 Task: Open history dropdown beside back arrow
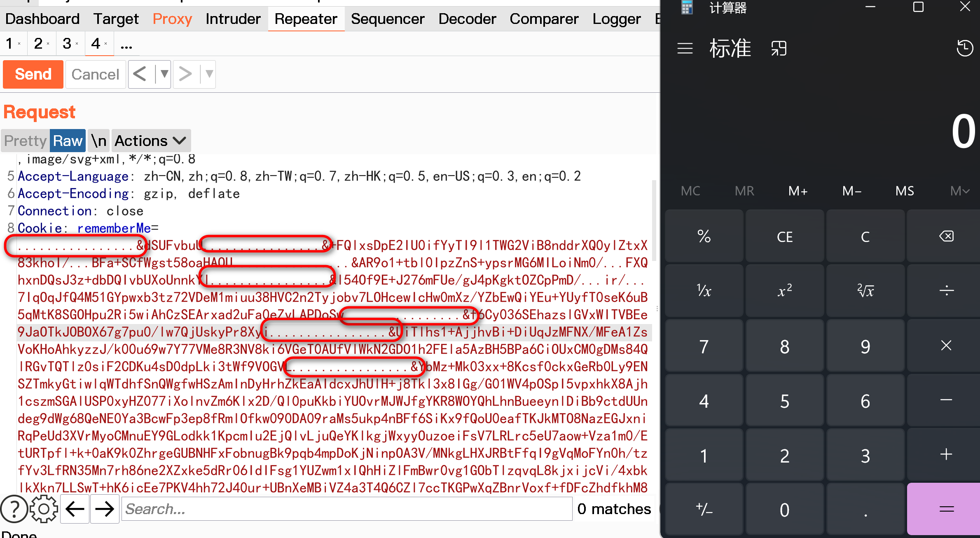click(x=164, y=74)
